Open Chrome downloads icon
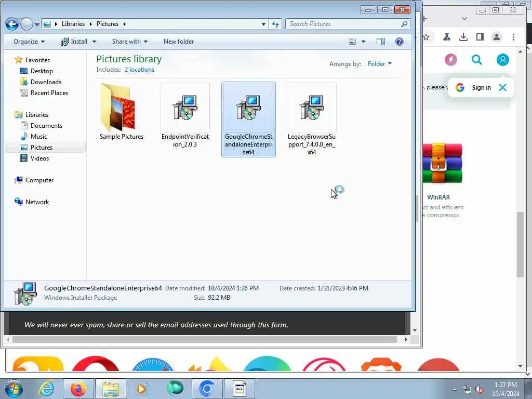Viewport: 532px width, 399px height. [x=463, y=37]
